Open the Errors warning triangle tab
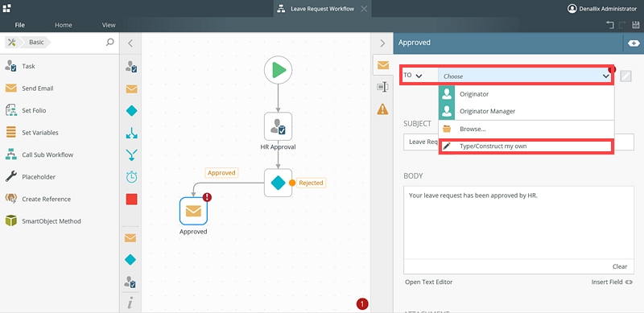 pyautogui.click(x=382, y=109)
